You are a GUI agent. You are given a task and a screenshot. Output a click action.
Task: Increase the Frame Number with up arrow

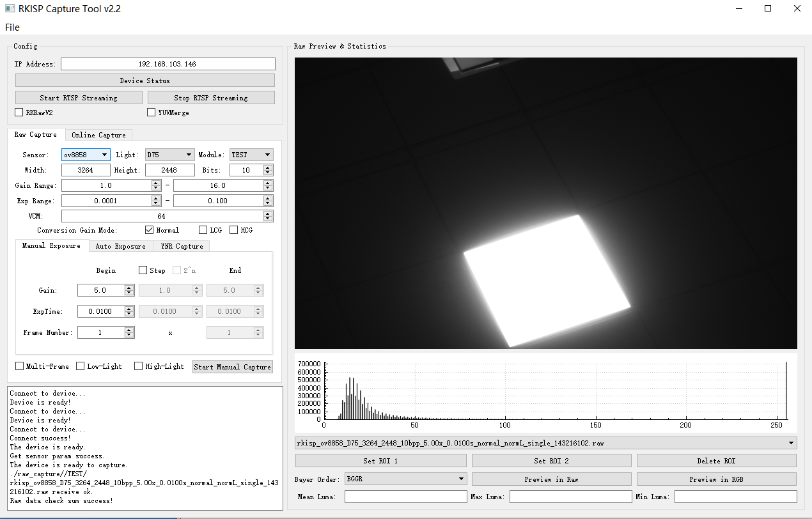(x=129, y=330)
